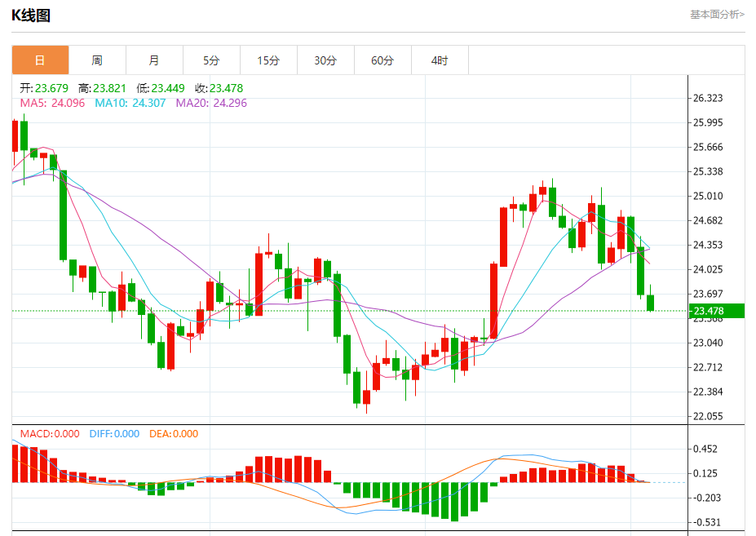Click the 26.323 price axis label

click(x=708, y=99)
